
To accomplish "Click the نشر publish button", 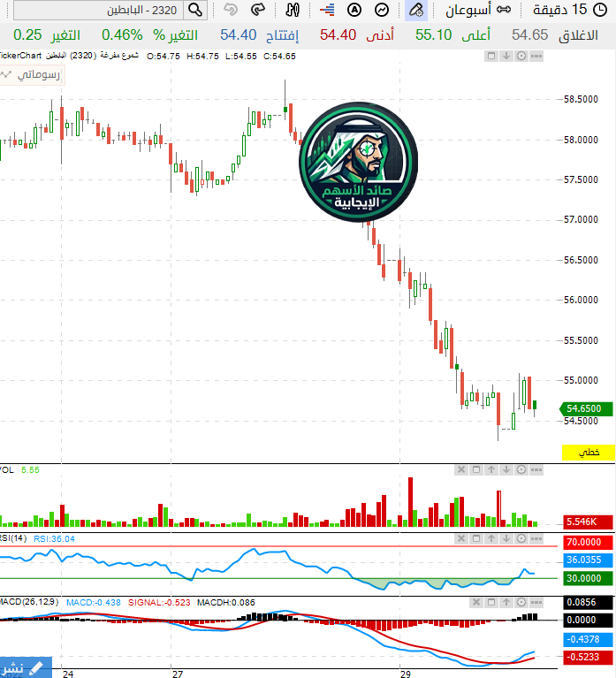I will click(25, 667).
